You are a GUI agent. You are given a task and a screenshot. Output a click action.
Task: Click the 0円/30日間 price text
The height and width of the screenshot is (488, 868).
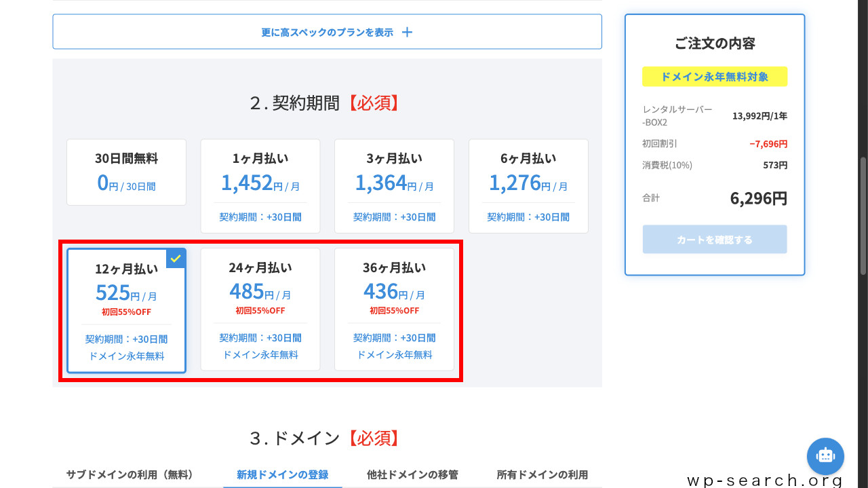pyautogui.click(x=126, y=183)
